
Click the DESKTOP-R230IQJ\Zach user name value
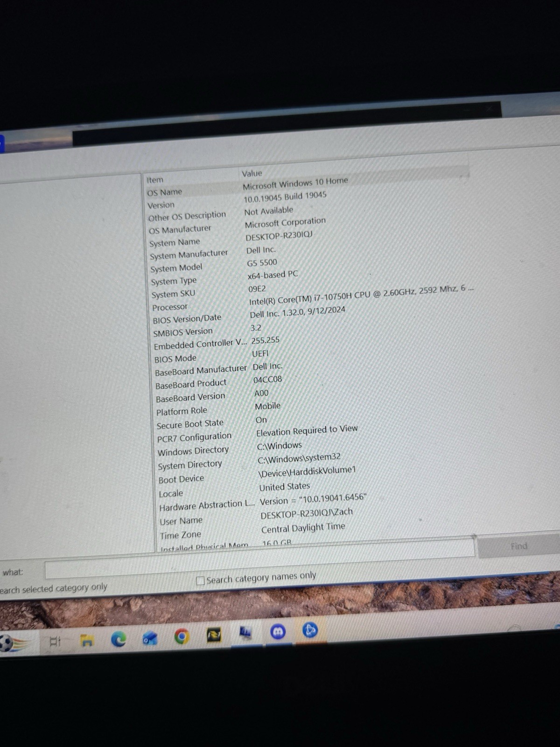click(307, 513)
